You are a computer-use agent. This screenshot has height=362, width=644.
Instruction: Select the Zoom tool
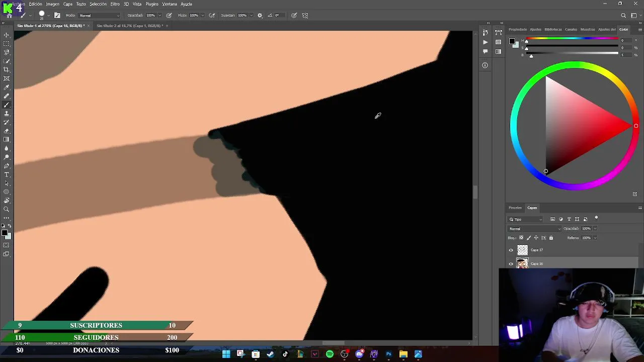[x=7, y=209]
